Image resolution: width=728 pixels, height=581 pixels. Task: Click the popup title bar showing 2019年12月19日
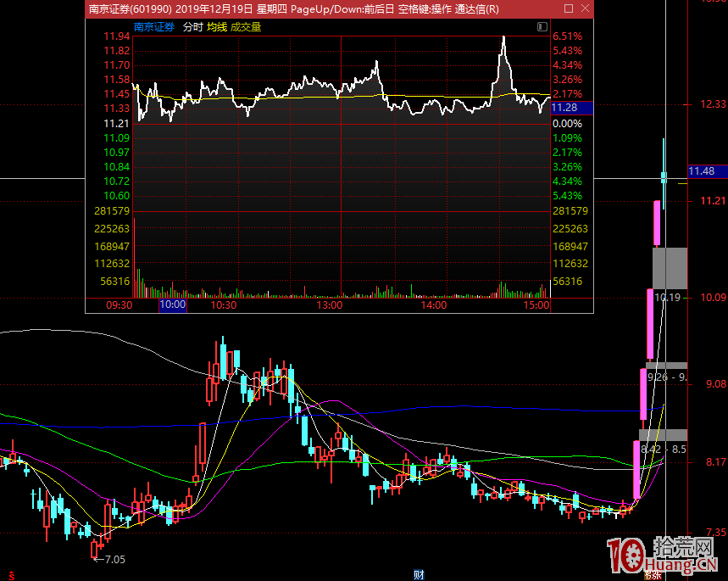pos(339,8)
